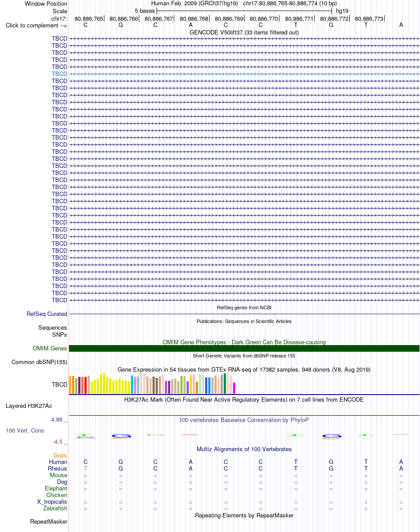The width and height of the screenshot is (420, 532).
Task: Click the '5 bases' scale bar label
Action: point(145,11)
